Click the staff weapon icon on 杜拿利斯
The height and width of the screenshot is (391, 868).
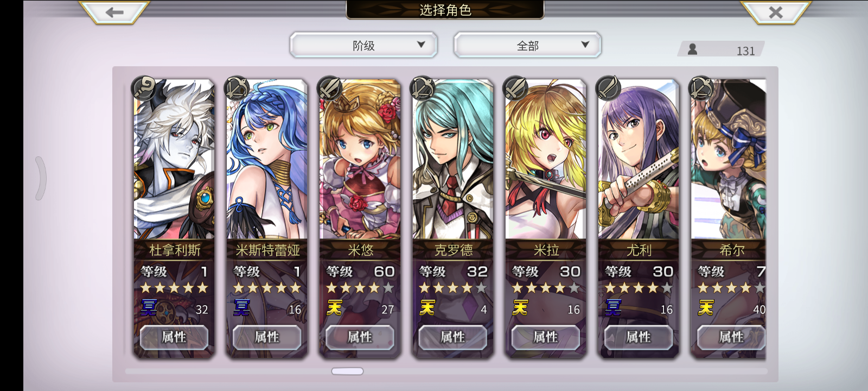pyautogui.click(x=144, y=88)
